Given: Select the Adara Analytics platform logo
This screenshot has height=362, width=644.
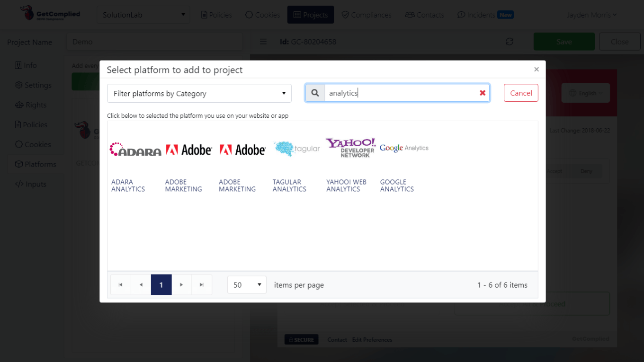Looking at the screenshot, I should point(135,150).
